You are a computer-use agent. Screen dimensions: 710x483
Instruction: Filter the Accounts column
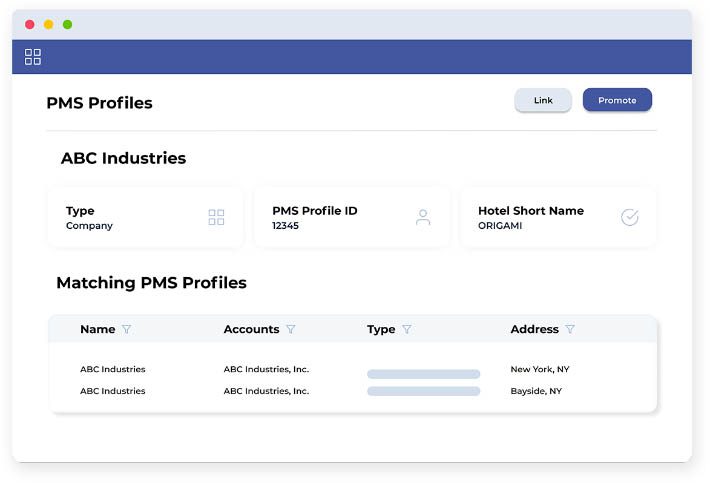(x=291, y=329)
